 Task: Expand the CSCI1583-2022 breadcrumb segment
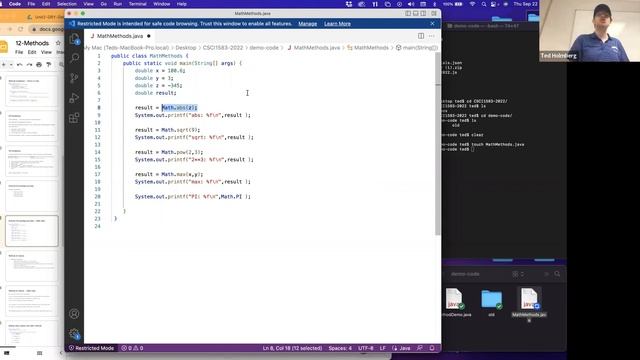point(223,48)
